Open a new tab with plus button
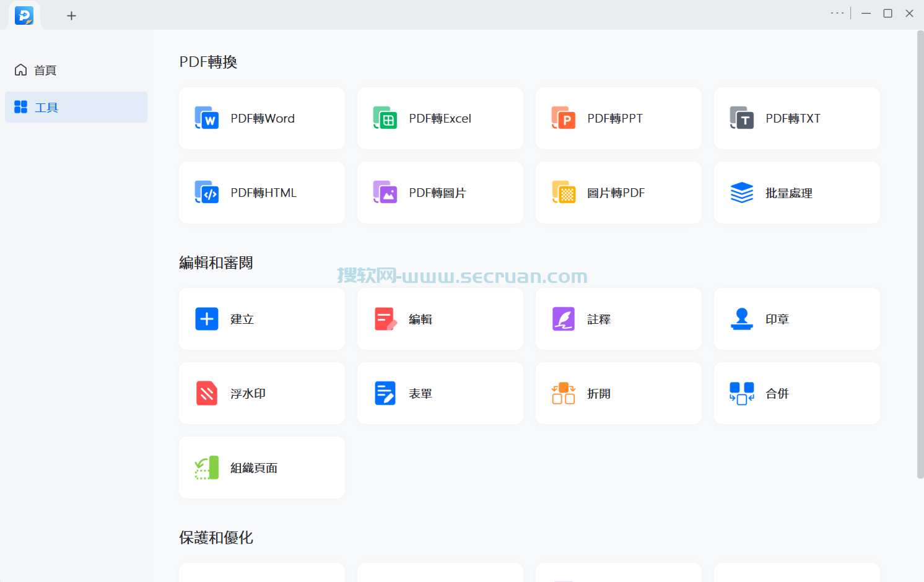The height and width of the screenshot is (582, 924). point(71,15)
